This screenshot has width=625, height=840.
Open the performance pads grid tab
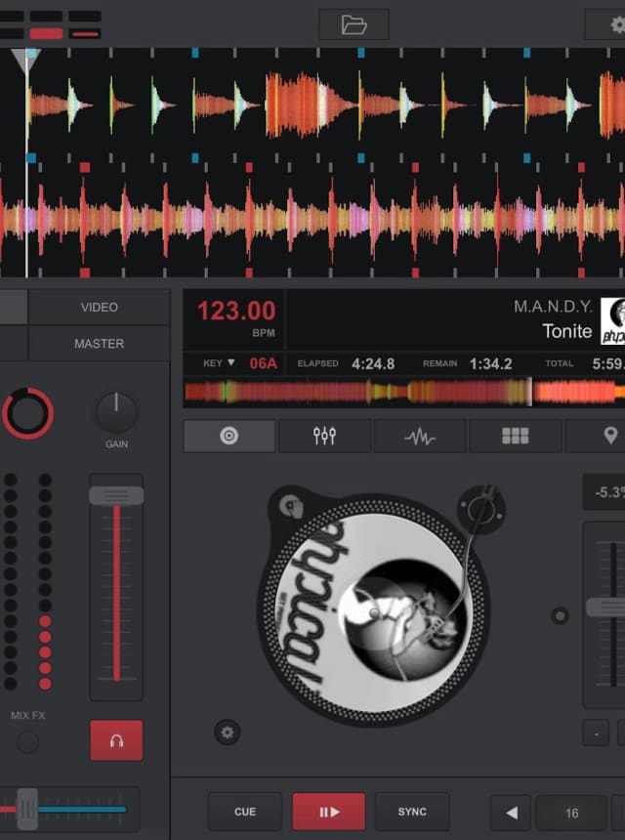coord(516,436)
